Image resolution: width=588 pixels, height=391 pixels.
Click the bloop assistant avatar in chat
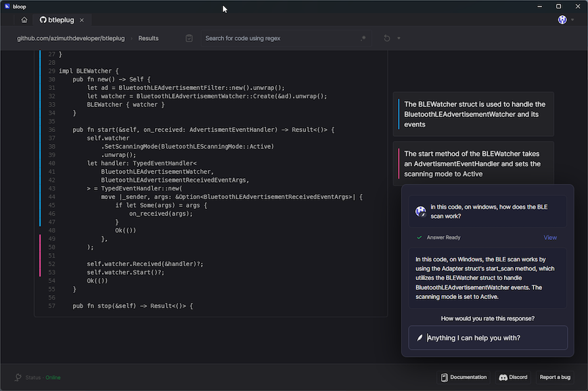point(421,212)
